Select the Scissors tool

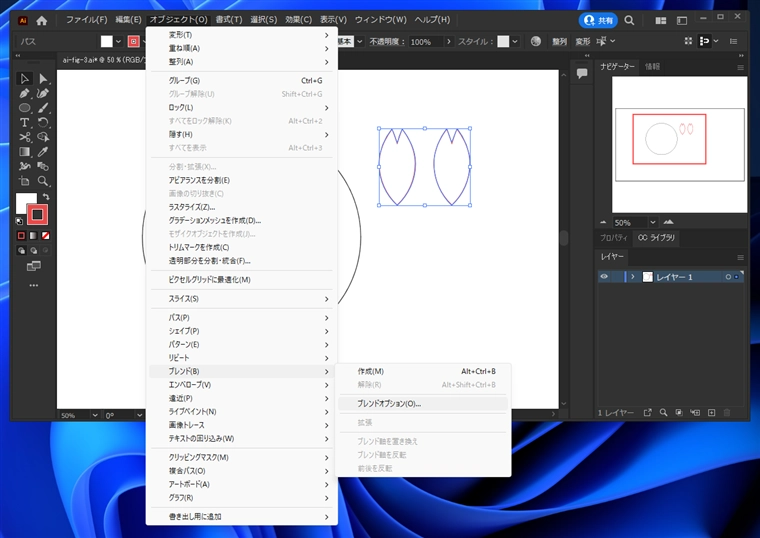coord(24,137)
